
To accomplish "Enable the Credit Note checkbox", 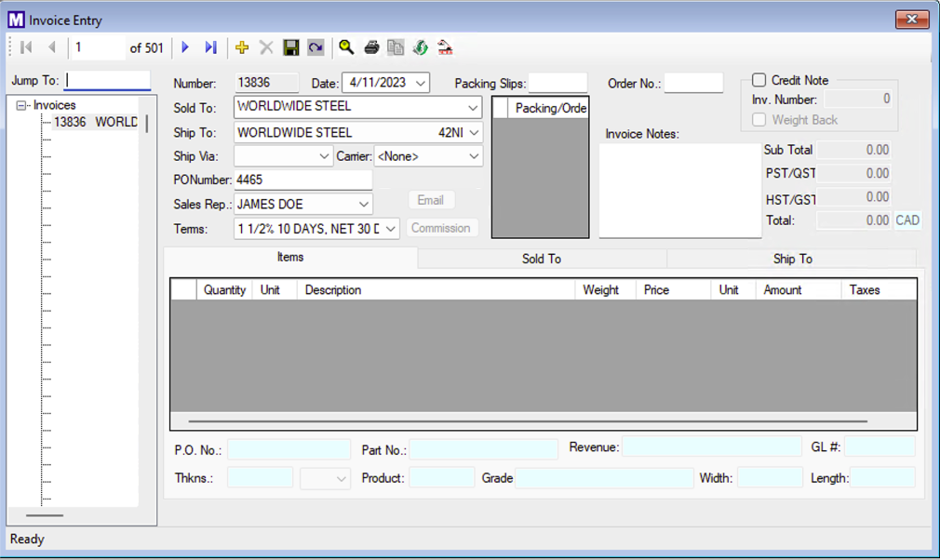I will pyautogui.click(x=759, y=81).
